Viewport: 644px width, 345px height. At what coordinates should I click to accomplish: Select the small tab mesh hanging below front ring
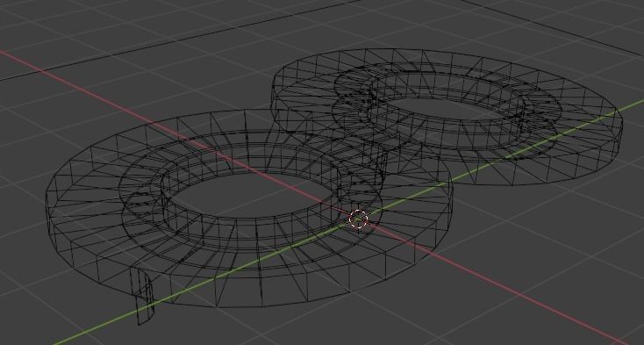(x=141, y=296)
